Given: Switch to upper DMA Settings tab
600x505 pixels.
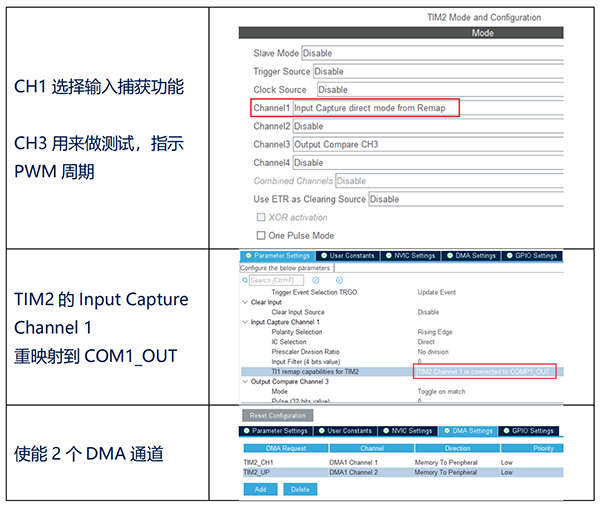Looking at the screenshot, I should coord(471,256).
